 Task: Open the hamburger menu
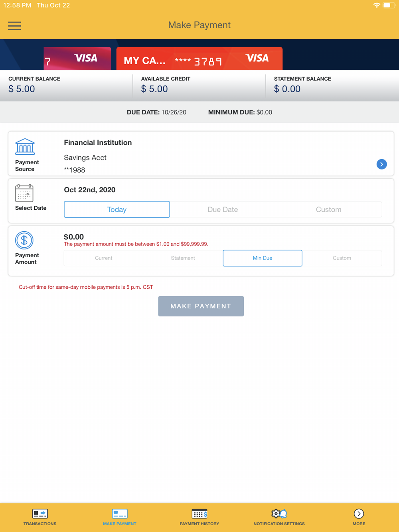pyautogui.click(x=14, y=26)
